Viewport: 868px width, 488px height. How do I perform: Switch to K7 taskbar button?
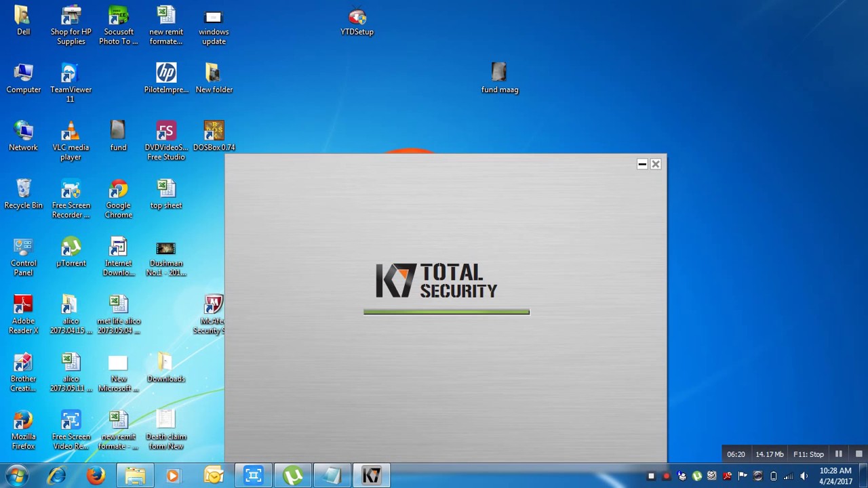[x=372, y=476]
